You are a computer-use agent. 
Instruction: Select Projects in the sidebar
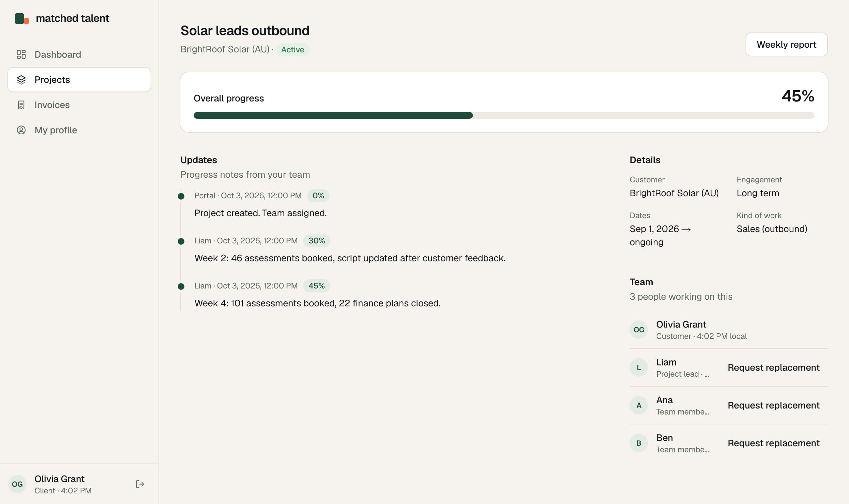(x=79, y=80)
